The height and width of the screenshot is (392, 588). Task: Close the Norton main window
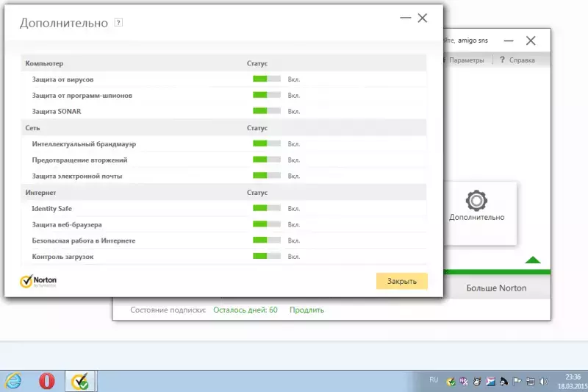coord(531,40)
